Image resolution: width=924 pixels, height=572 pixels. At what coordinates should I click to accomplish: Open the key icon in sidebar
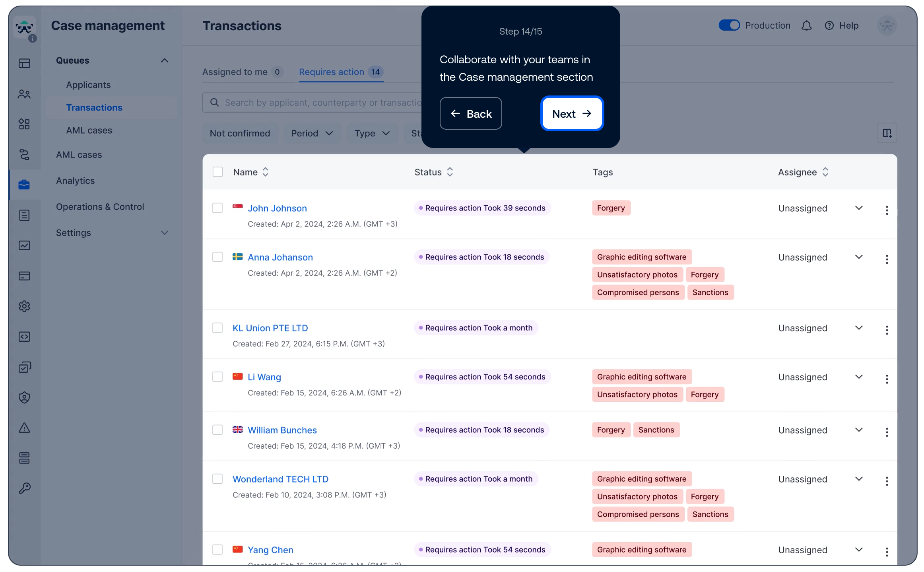tap(24, 488)
